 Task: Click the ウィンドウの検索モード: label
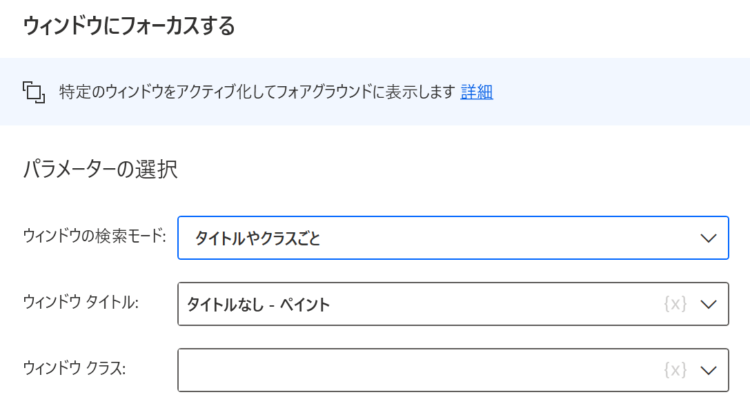94,236
